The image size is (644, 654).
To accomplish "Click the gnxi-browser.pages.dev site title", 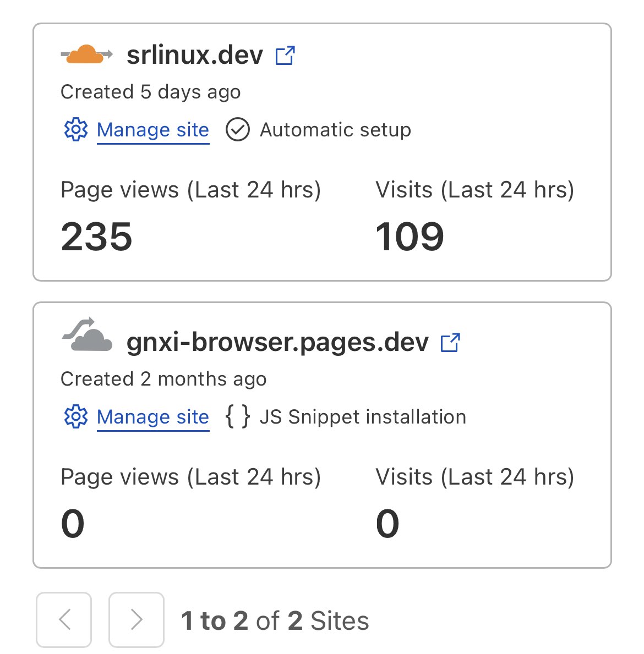I will 277,342.
